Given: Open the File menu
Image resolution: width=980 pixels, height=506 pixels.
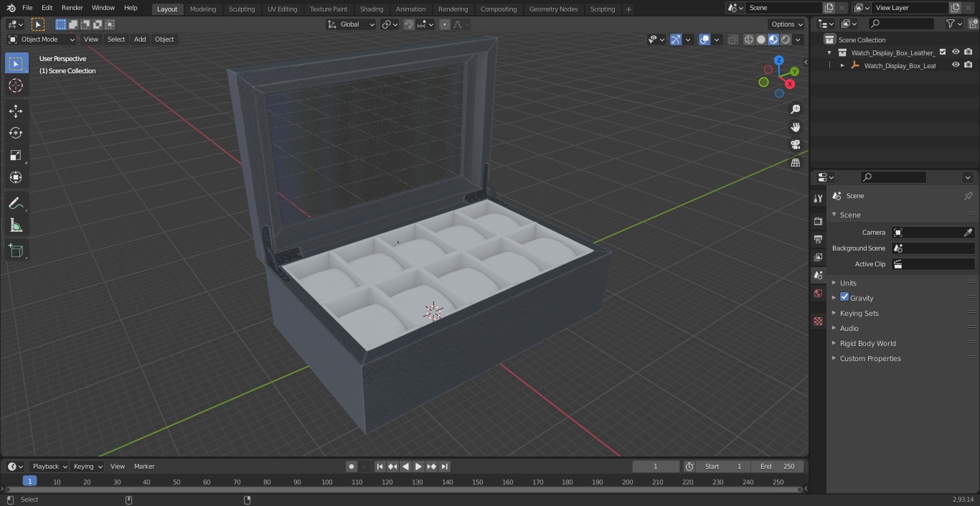Looking at the screenshot, I should coord(27,8).
